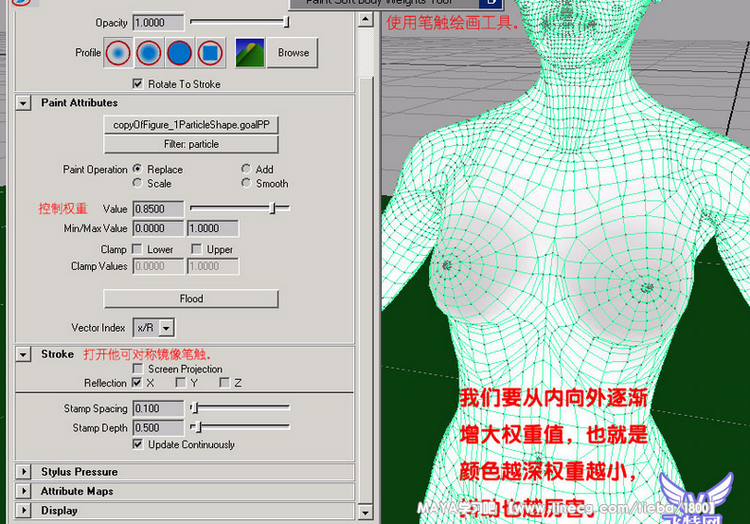
Task: Select the solid round brush profile
Action: pos(179,53)
